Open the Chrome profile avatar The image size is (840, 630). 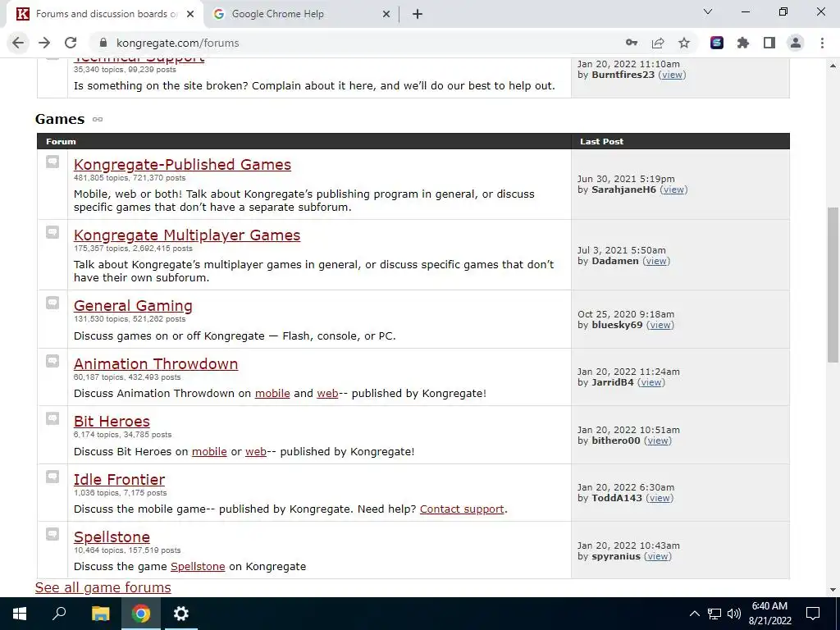pyautogui.click(x=796, y=43)
